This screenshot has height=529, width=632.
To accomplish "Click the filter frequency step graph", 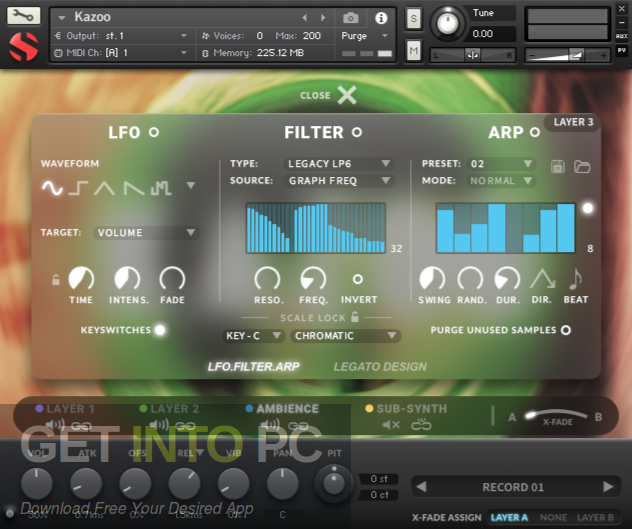I will click(316, 228).
